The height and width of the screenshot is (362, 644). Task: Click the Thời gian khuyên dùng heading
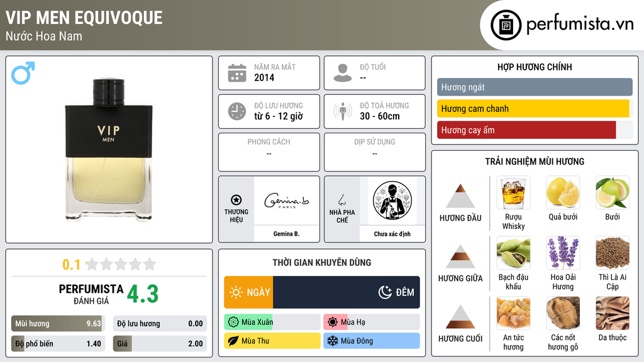tap(322, 263)
